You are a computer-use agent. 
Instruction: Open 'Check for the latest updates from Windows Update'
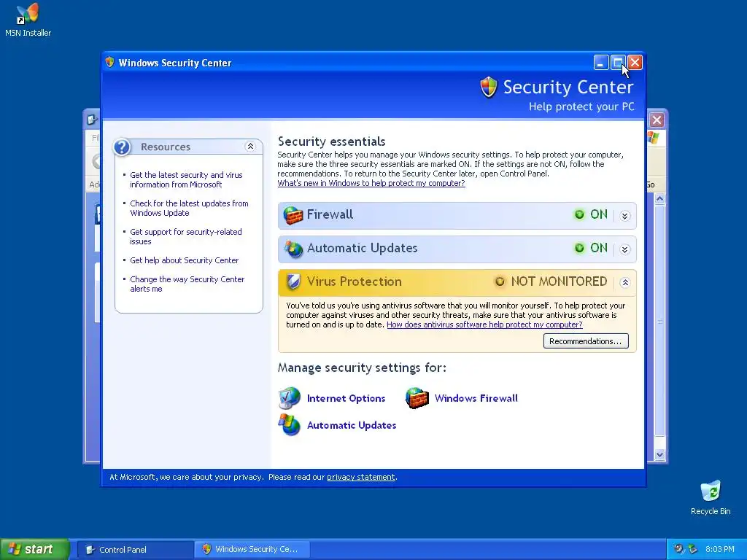point(189,209)
